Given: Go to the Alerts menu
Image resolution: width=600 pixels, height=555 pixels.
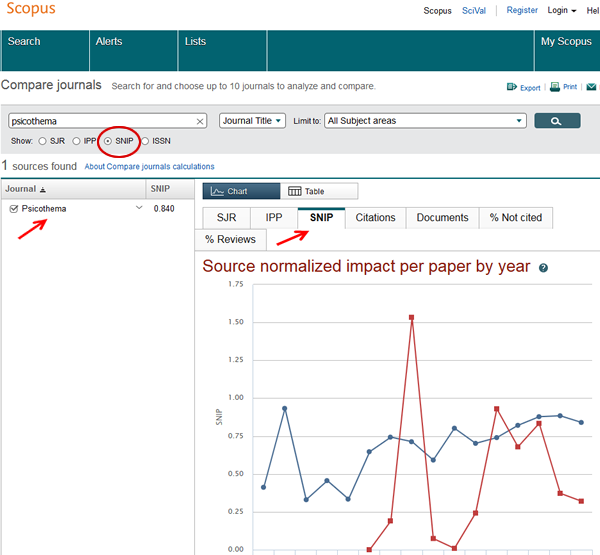Looking at the screenshot, I should [x=109, y=41].
